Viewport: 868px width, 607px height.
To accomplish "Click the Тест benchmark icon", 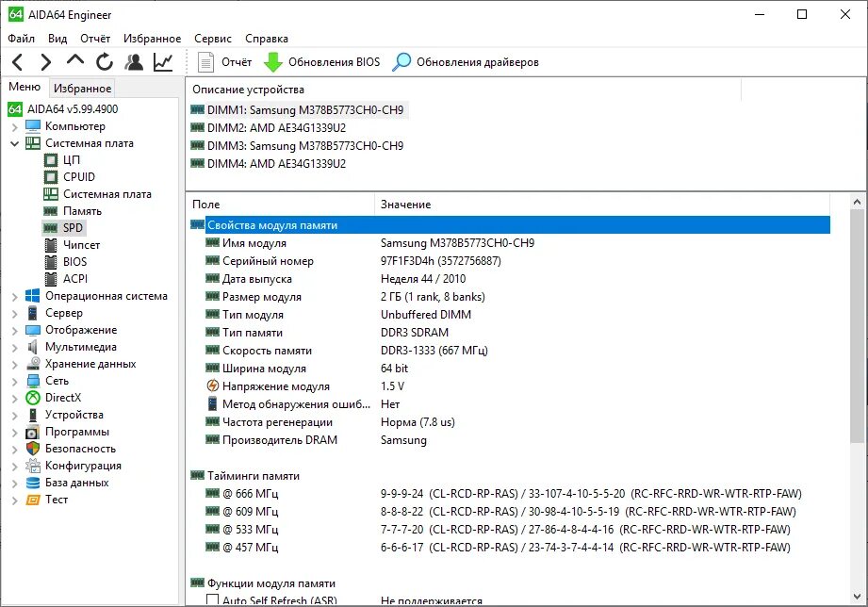I will (x=33, y=500).
